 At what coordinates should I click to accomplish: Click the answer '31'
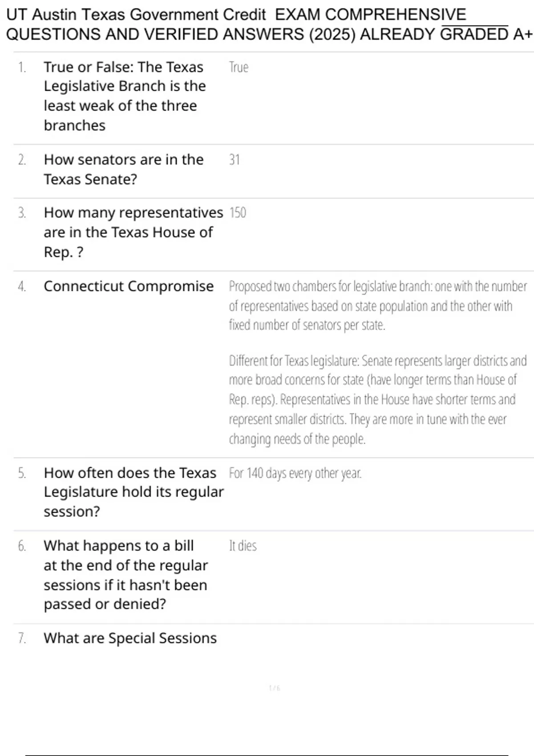[x=235, y=160]
